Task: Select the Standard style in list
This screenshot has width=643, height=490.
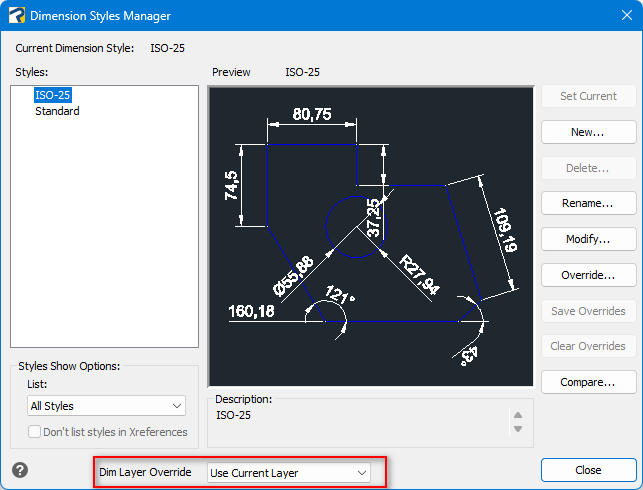Action: (x=57, y=111)
